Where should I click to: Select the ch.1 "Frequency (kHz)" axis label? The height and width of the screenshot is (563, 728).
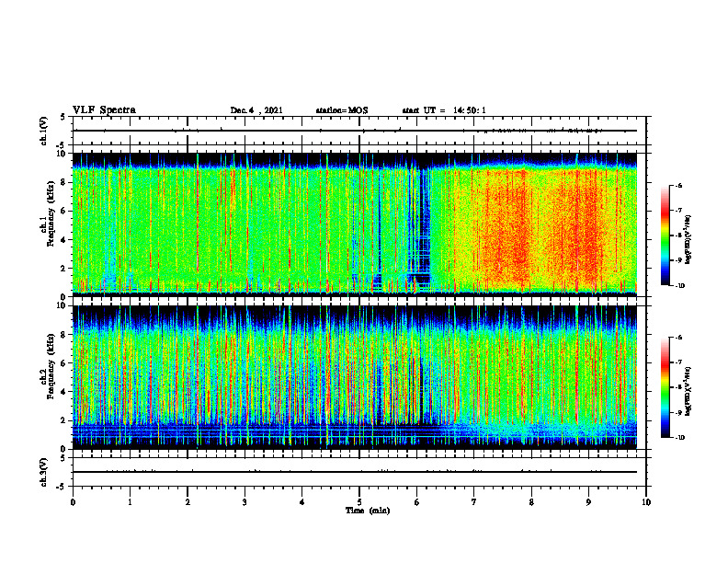point(51,213)
